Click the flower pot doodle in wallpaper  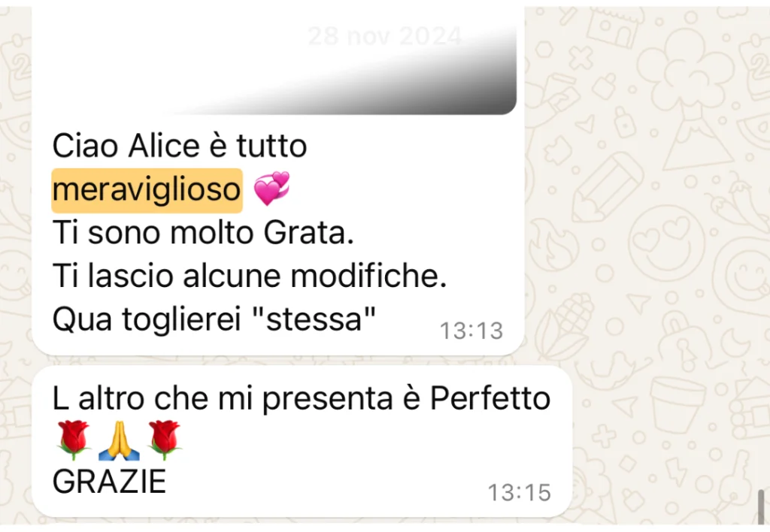pyautogui.click(x=677, y=404)
